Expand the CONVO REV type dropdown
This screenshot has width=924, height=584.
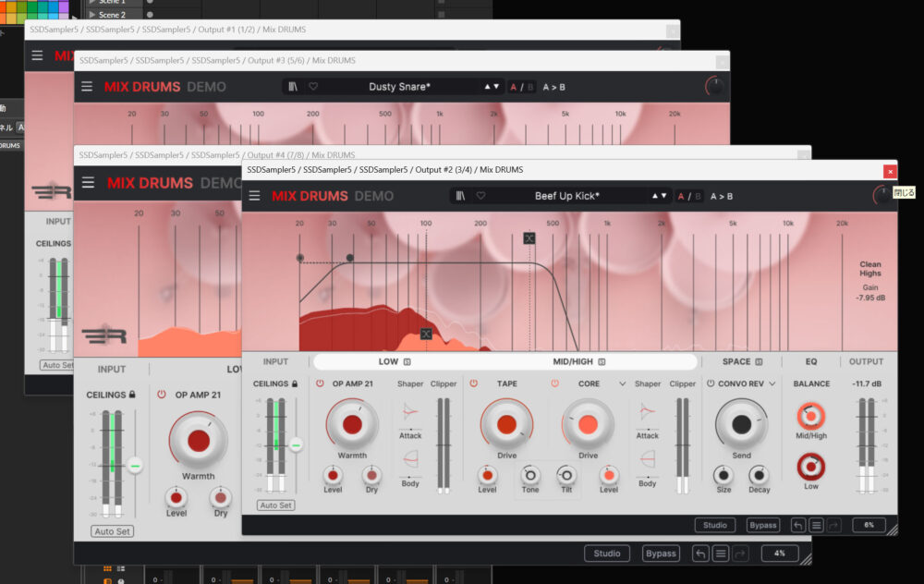click(772, 383)
